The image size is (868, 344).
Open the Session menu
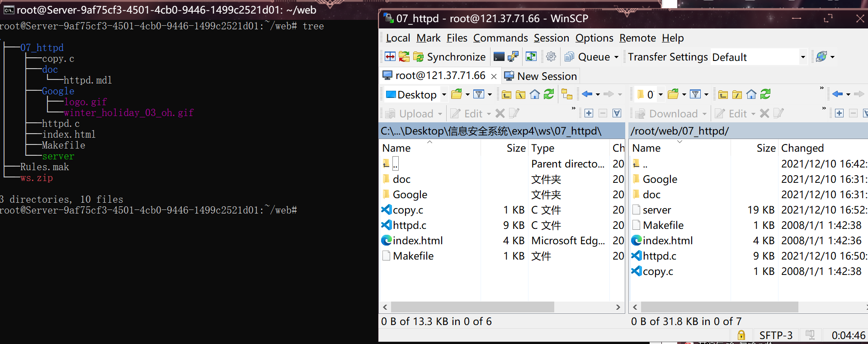551,38
